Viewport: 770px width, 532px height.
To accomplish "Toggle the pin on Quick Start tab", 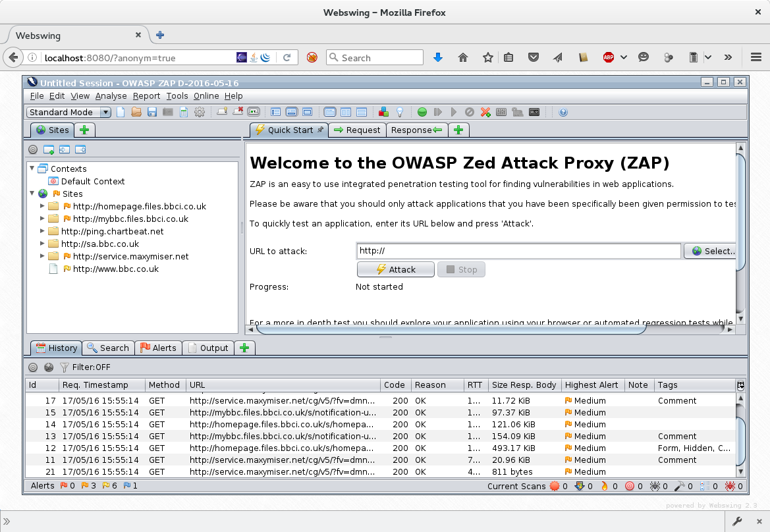I will coord(320,130).
